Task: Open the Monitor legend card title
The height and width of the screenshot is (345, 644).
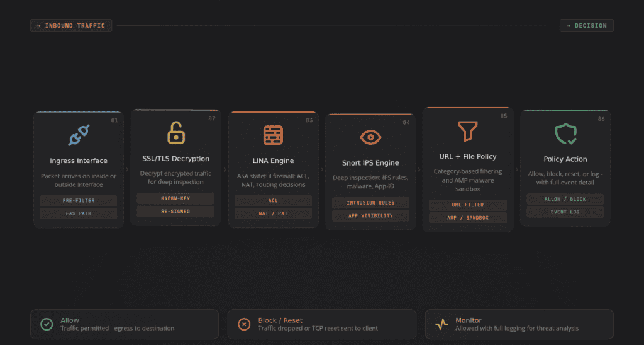Action: (x=468, y=320)
